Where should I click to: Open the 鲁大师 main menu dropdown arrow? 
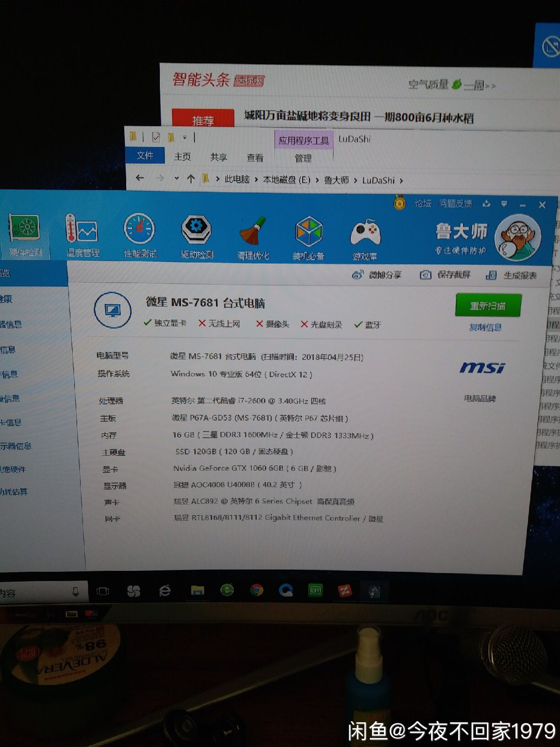pyautogui.click(x=504, y=204)
